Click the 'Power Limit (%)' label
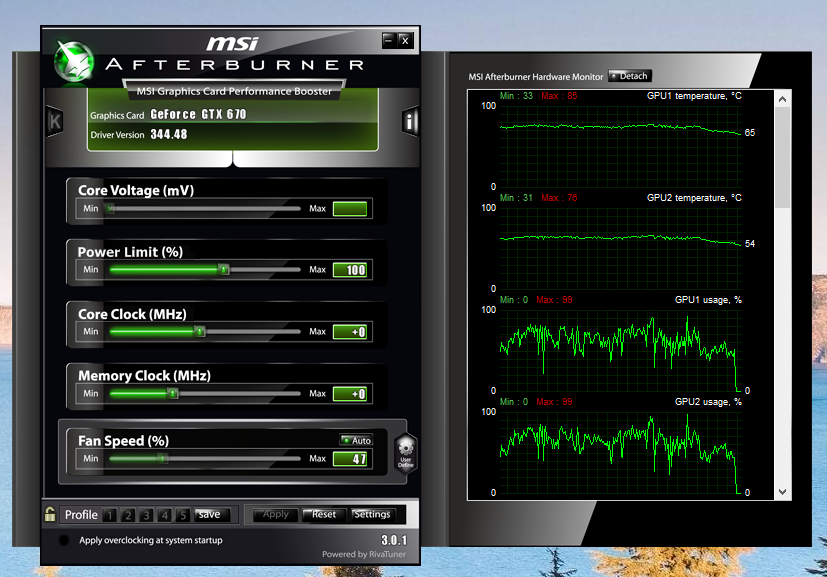Screen dimensions: 827x577 [x=130, y=252]
